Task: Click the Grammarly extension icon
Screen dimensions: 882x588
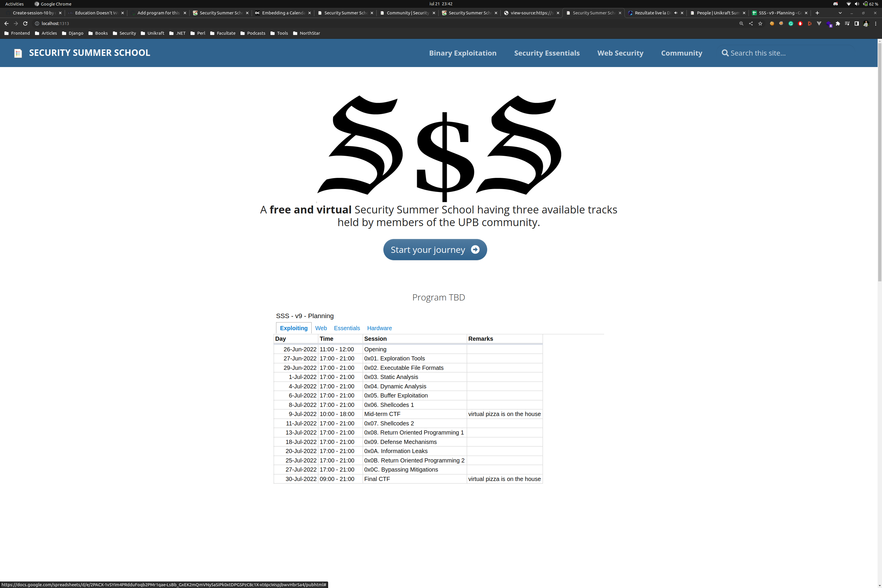Action: click(x=791, y=24)
